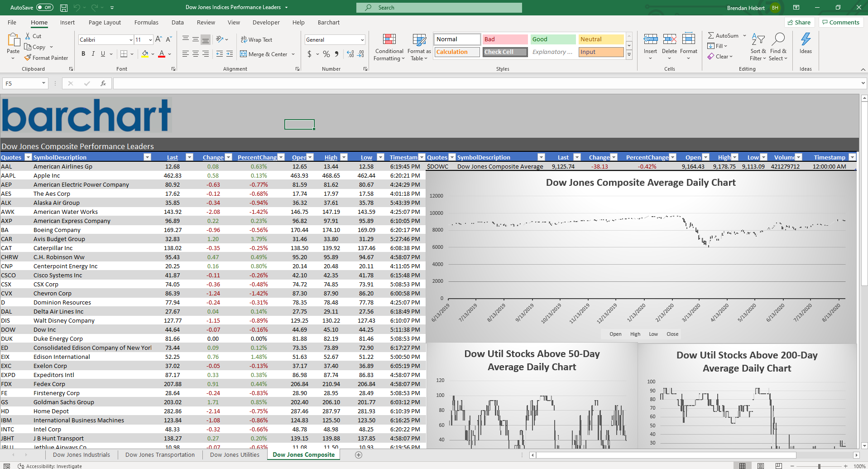This screenshot has height=469, width=868.
Task: Expand the cell Styles gallery
Action: pyautogui.click(x=629, y=55)
